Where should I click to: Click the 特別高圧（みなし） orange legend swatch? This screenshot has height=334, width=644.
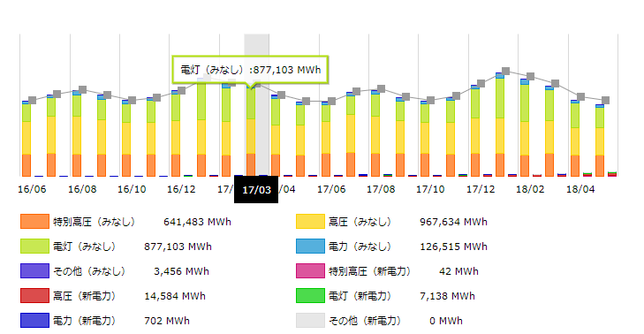click(35, 222)
